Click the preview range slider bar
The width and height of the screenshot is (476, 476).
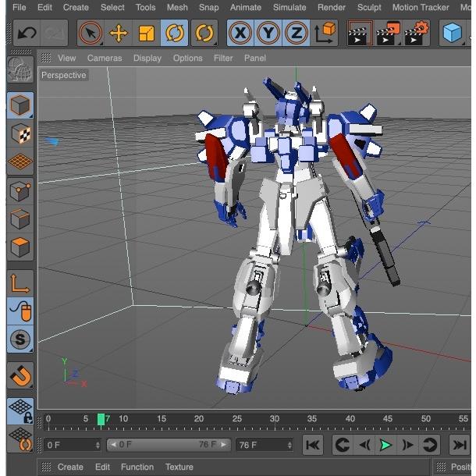[x=169, y=445]
